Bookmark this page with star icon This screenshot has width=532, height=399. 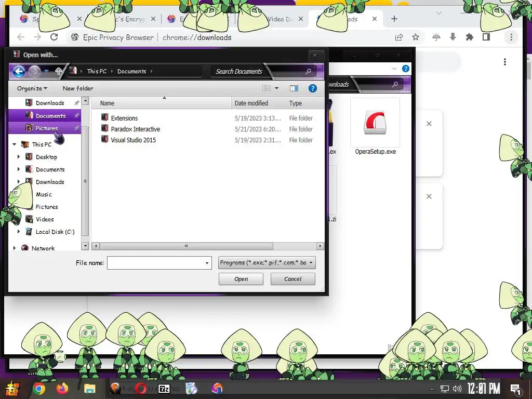pyautogui.click(x=416, y=37)
